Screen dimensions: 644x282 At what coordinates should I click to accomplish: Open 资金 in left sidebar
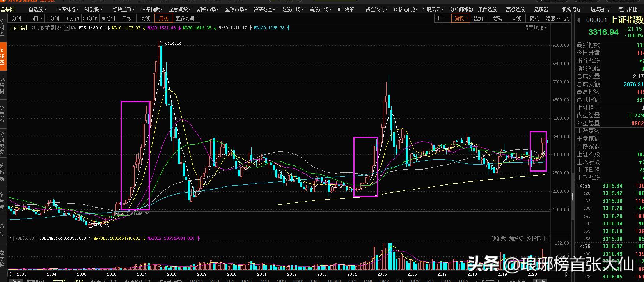2,230
